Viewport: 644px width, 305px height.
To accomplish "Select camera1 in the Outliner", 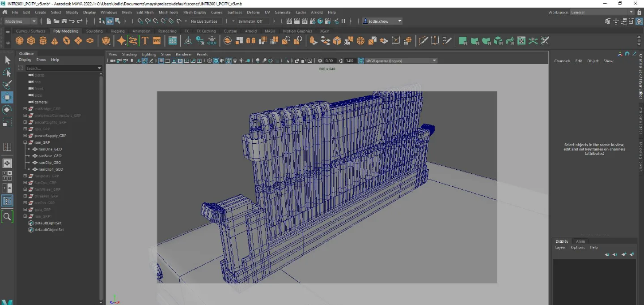I will (x=42, y=102).
